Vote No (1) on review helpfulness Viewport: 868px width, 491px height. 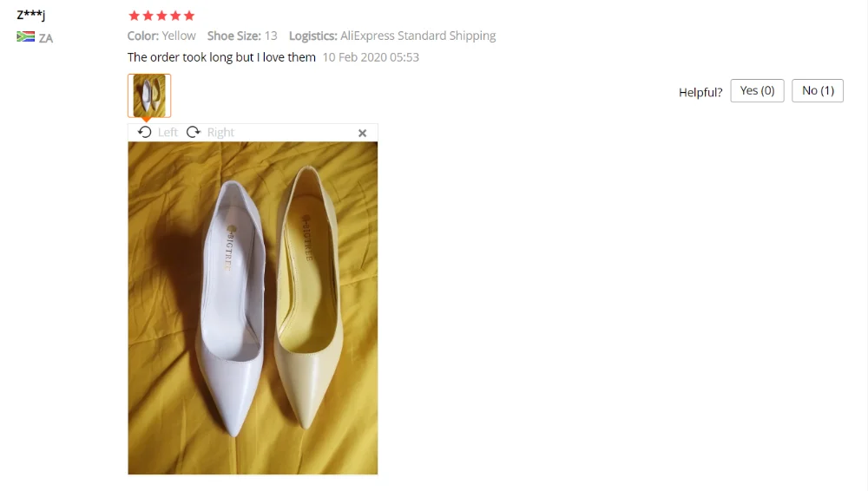(x=818, y=91)
